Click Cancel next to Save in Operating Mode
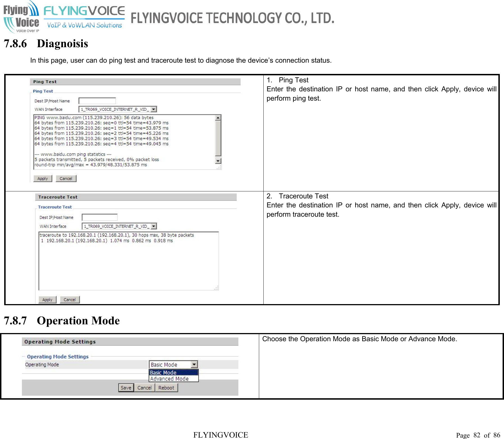Image resolution: width=504 pixels, height=439 pixels. [144, 388]
